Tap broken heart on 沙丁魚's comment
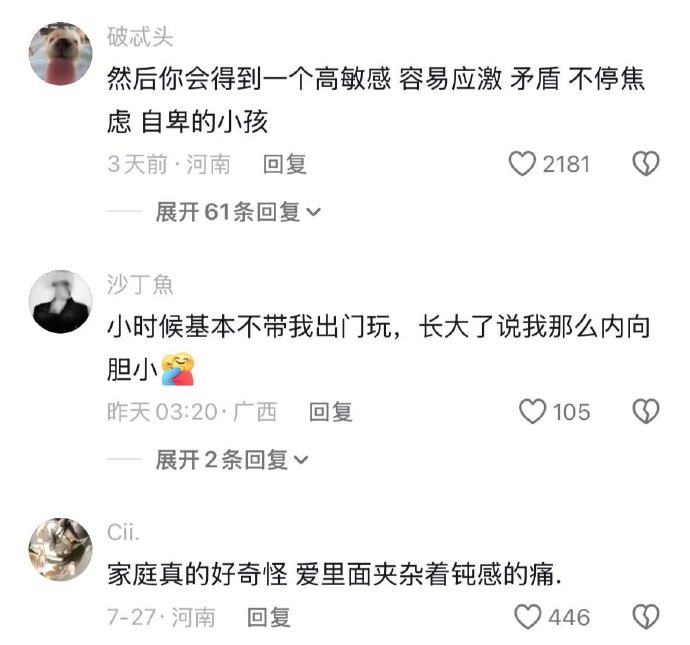 coord(646,411)
